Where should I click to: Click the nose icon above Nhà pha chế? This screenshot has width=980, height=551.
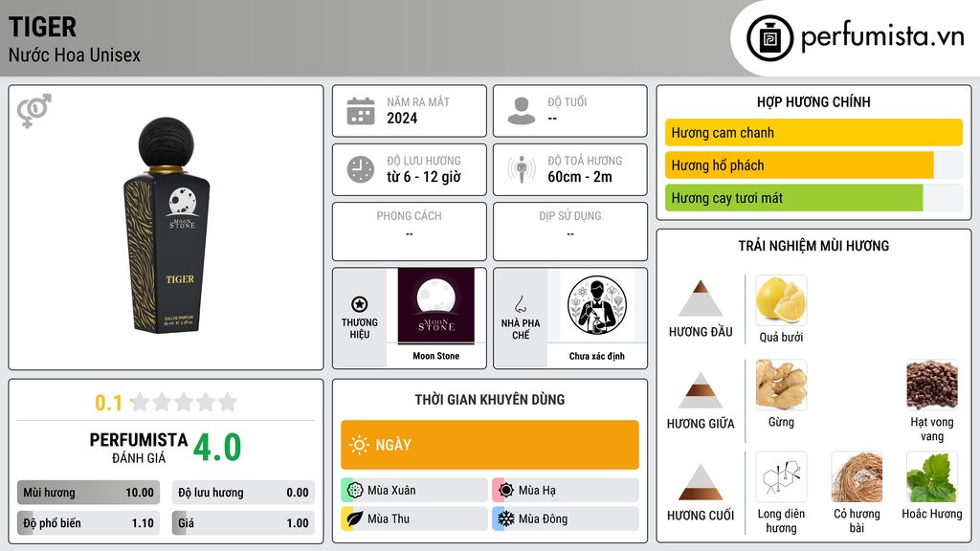point(520,304)
